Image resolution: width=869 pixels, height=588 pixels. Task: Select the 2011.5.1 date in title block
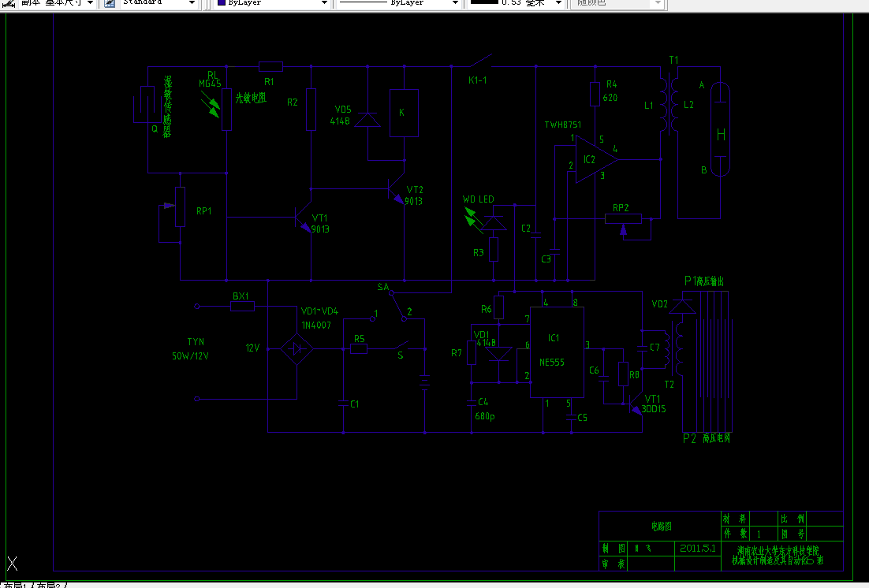click(x=698, y=548)
